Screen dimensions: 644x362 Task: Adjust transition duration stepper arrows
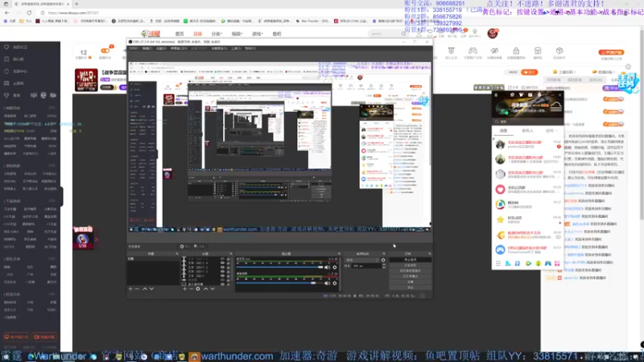tap(384, 266)
